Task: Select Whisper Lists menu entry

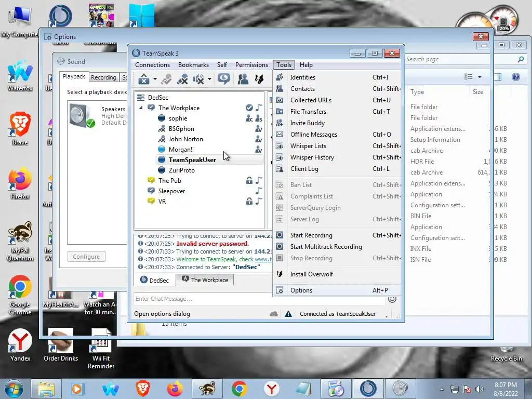Action: pyautogui.click(x=337, y=146)
